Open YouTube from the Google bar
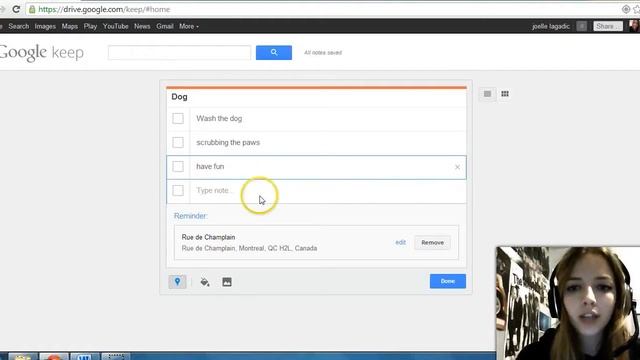The image size is (640, 360). point(116,26)
